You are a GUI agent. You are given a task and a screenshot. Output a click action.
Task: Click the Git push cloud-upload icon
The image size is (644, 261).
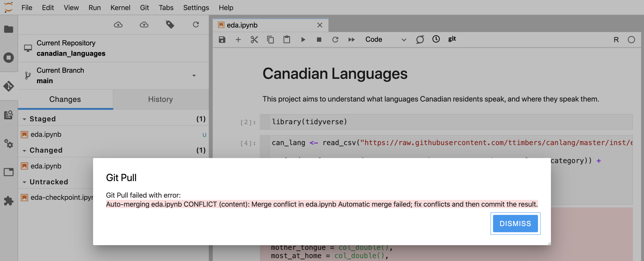coord(144,25)
